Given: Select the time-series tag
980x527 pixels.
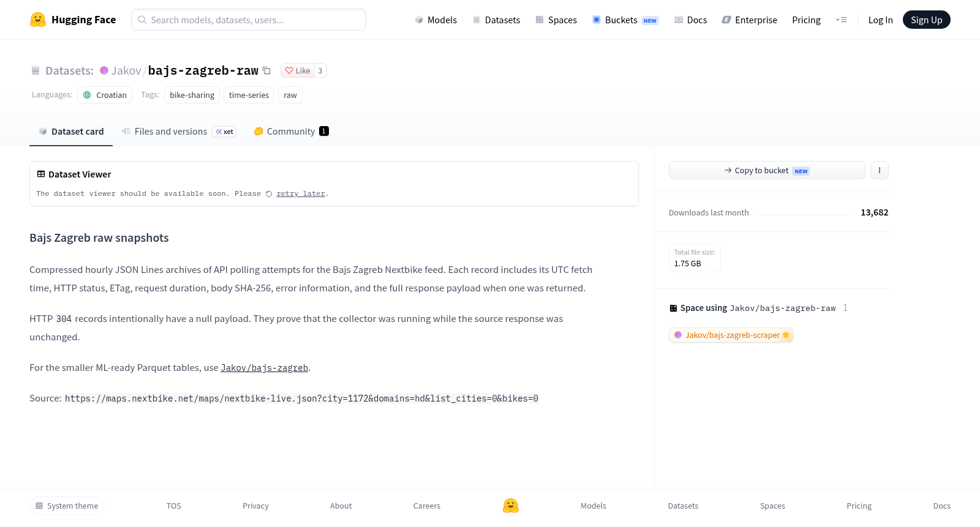Looking at the screenshot, I should point(249,95).
